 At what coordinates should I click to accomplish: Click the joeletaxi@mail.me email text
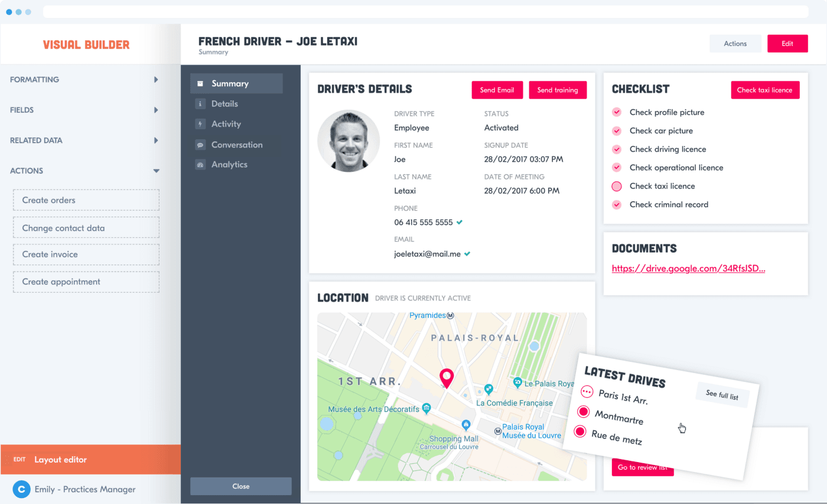(x=428, y=254)
